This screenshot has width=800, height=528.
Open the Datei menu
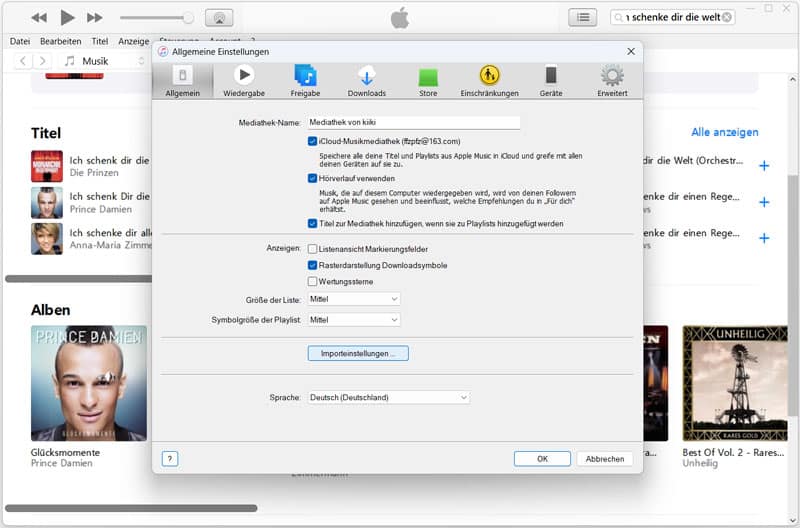point(20,41)
